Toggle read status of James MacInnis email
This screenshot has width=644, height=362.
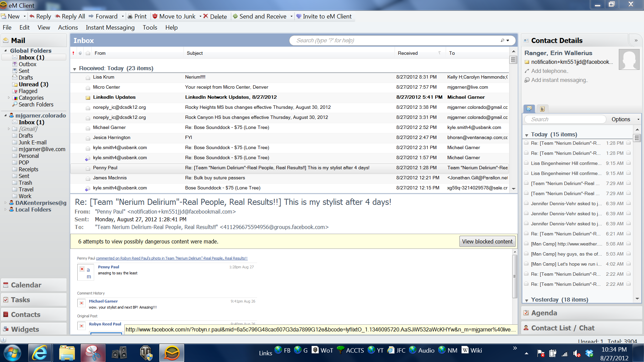click(88, 178)
